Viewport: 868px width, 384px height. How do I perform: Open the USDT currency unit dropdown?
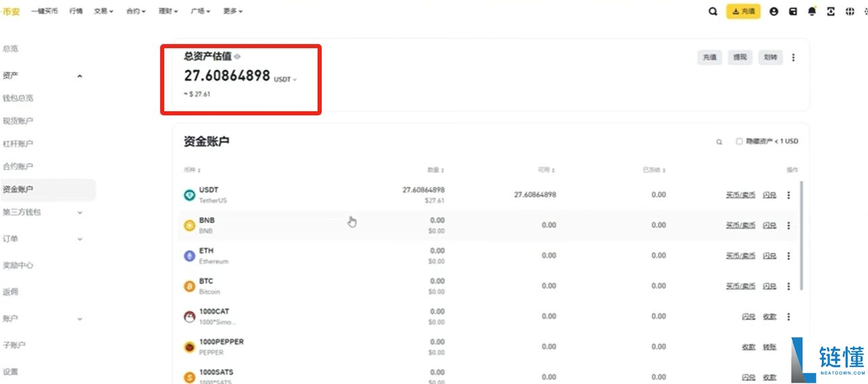pyautogui.click(x=286, y=79)
